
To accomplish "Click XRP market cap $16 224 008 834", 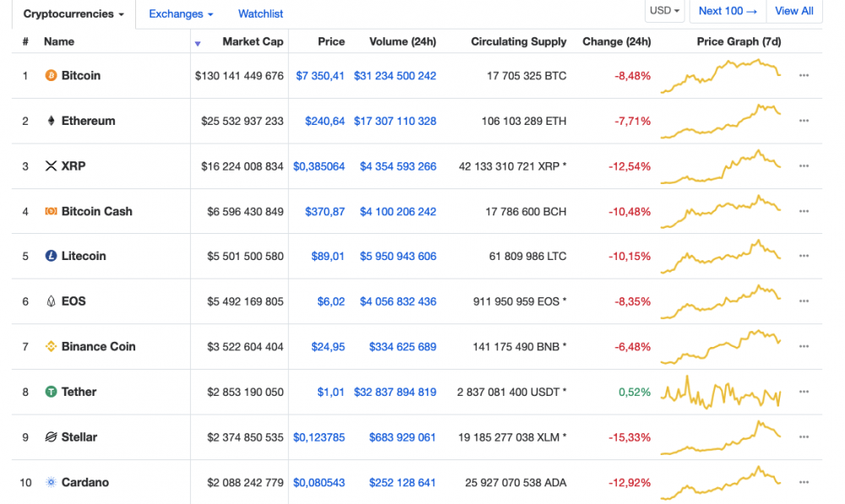I will tap(242, 166).
